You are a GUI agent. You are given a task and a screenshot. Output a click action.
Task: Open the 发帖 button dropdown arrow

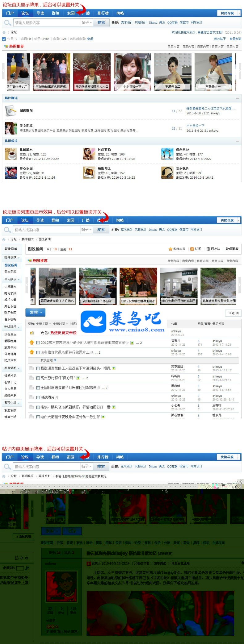(41, 313)
